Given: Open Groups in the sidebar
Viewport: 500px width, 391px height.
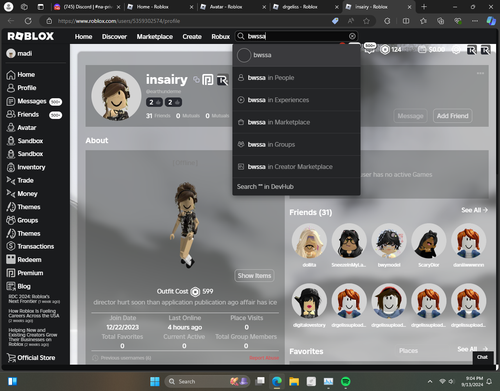Looking at the screenshot, I should click(22, 220).
